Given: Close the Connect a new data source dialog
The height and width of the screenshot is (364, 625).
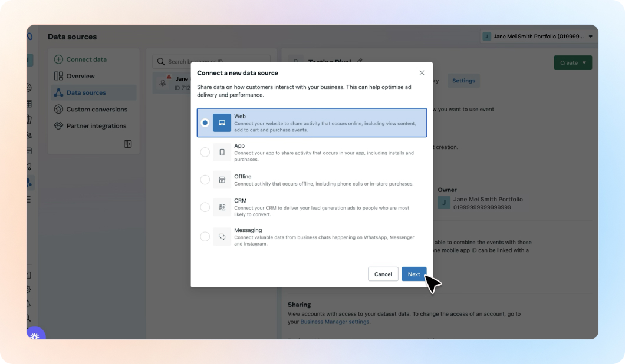Looking at the screenshot, I should click(422, 73).
